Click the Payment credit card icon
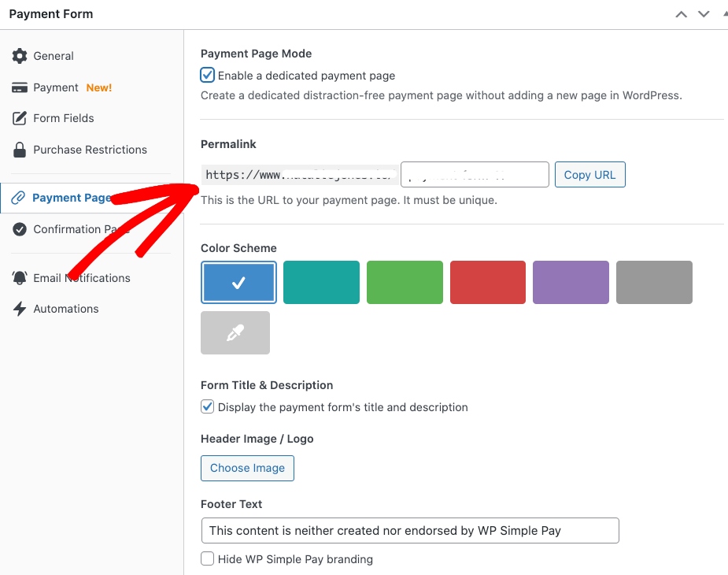Viewport: 728px width, 575px height. point(20,87)
